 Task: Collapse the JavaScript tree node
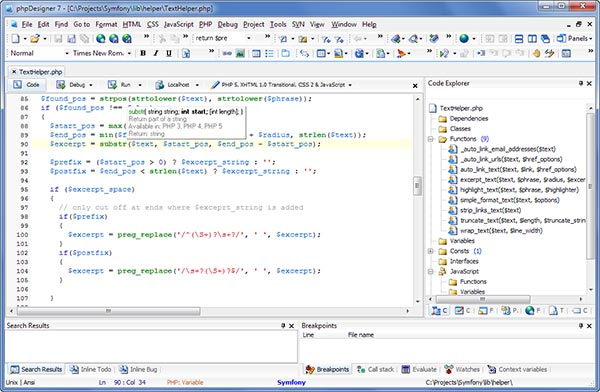(x=430, y=271)
